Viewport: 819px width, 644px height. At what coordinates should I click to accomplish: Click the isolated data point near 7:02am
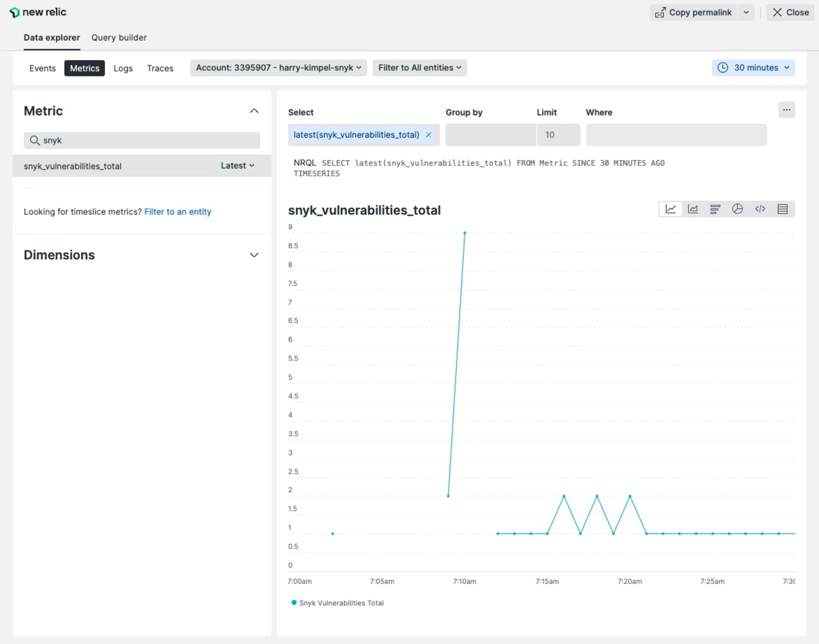pyautogui.click(x=333, y=534)
